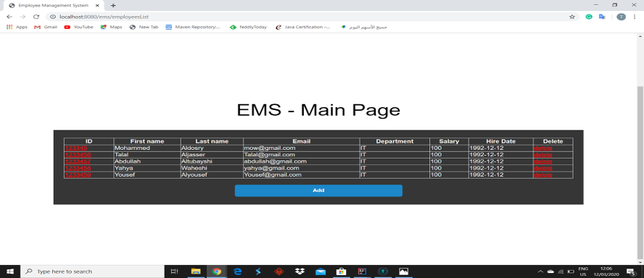Click the Email column header
The height and width of the screenshot is (278, 644).
click(302, 141)
